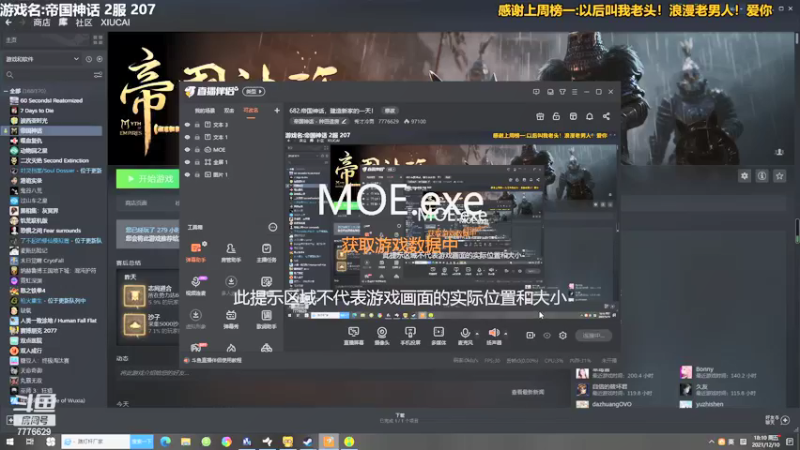800x450 pixels.
Task: Open streaming settings gear in bottom bar
Action: [x=563, y=335]
